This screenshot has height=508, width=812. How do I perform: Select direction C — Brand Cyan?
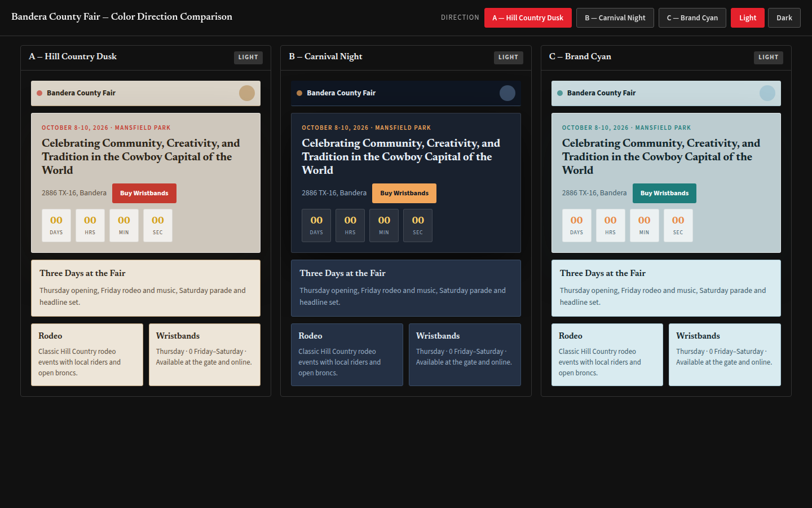click(692, 17)
